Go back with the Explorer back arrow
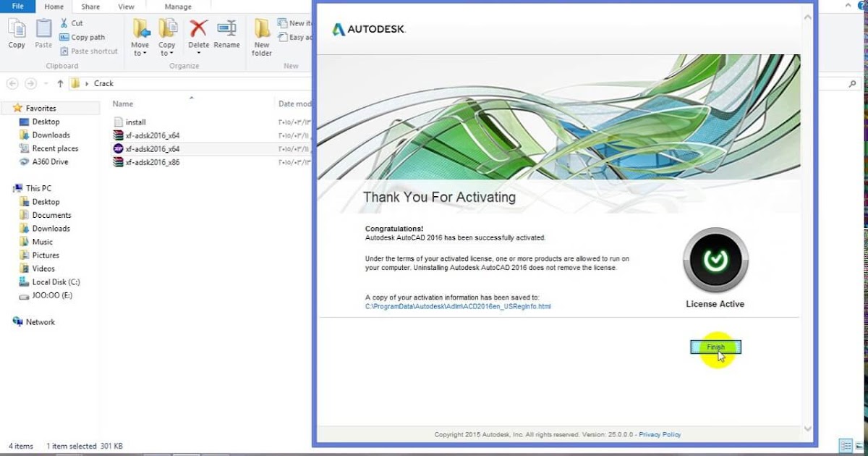The height and width of the screenshot is (456, 868). coord(12,83)
